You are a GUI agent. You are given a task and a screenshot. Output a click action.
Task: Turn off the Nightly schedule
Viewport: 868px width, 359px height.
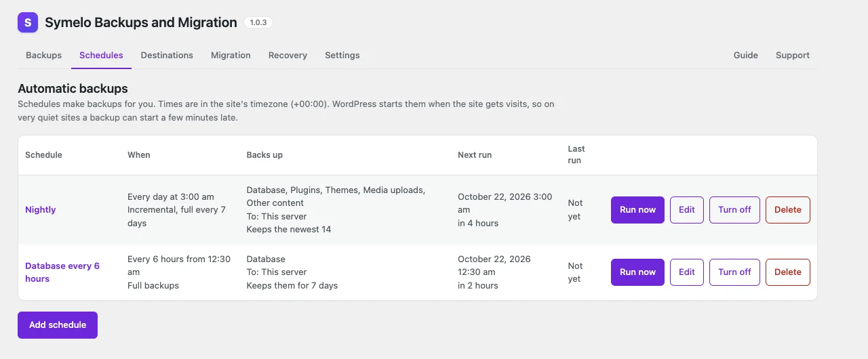[734, 210]
